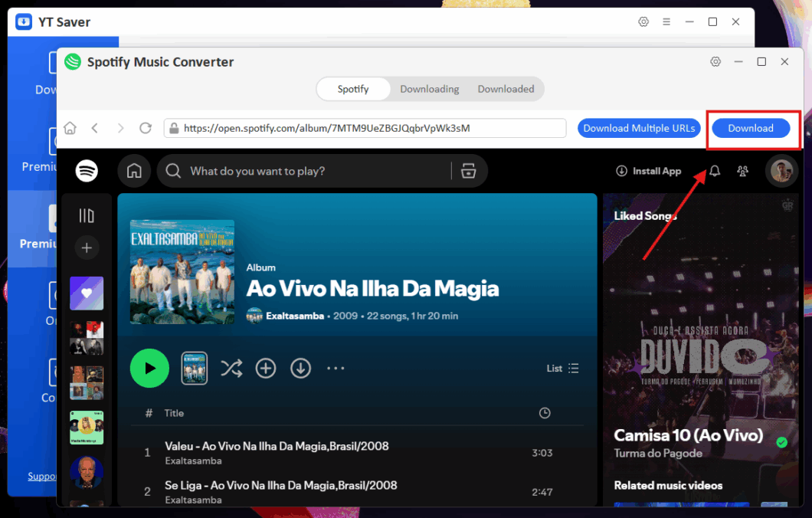812x518 pixels.
Task: Open the album options via the three-dots menu
Action: coord(336,368)
